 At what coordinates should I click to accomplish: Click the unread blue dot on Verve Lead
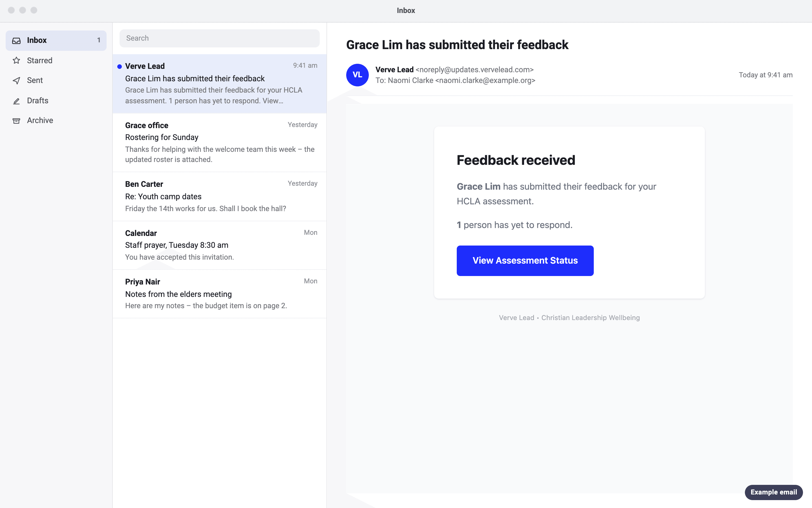(120, 67)
